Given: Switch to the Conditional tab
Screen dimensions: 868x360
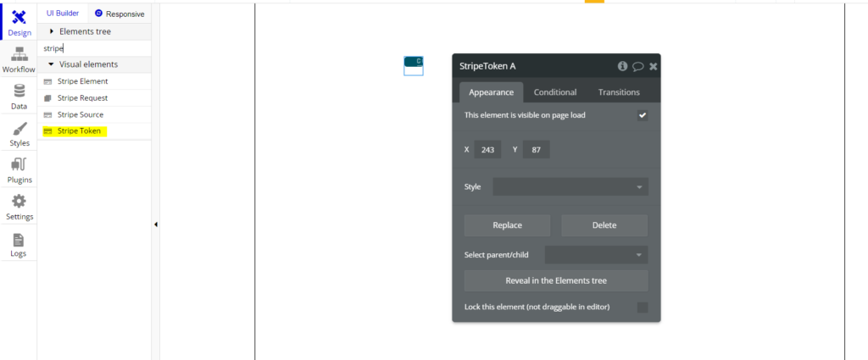Looking at the screenshot, I should tap(555, 92).
